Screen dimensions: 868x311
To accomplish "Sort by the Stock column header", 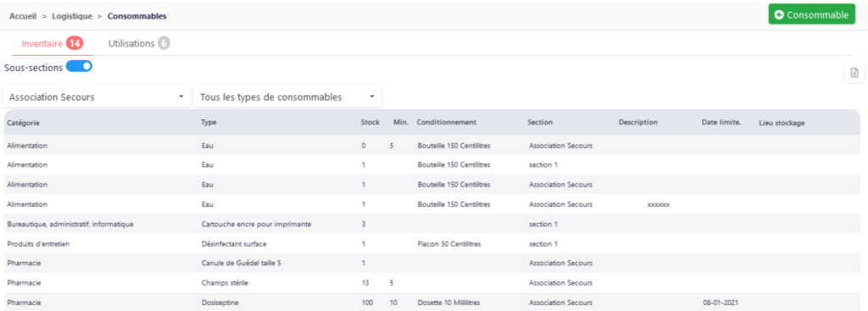I will click(x=370, y=122).
